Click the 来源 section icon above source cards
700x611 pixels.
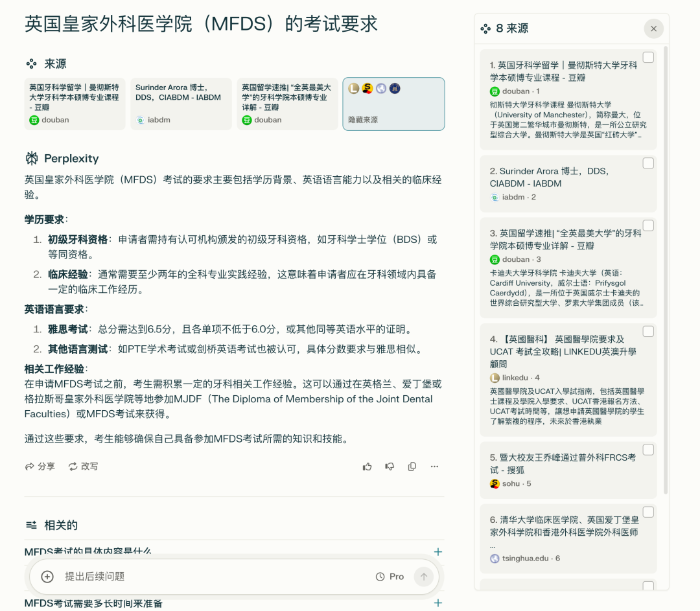pyautogui.click(x=31, y=64)
